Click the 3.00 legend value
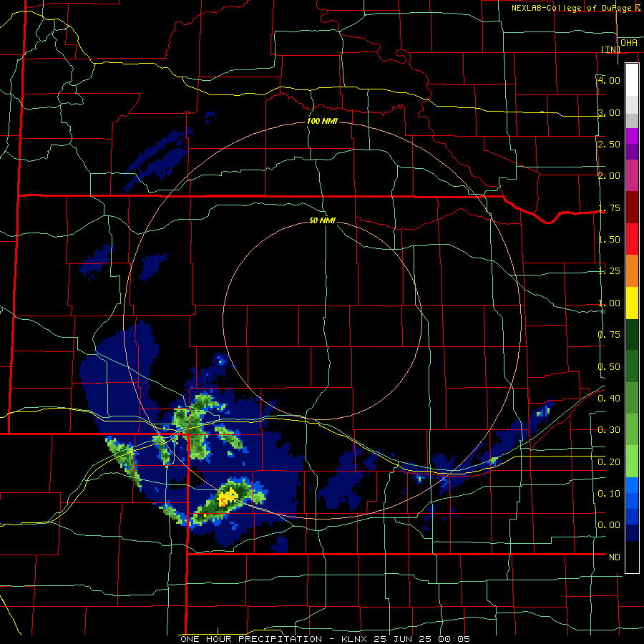The image size is (644, 644). (x=609, y=112)
